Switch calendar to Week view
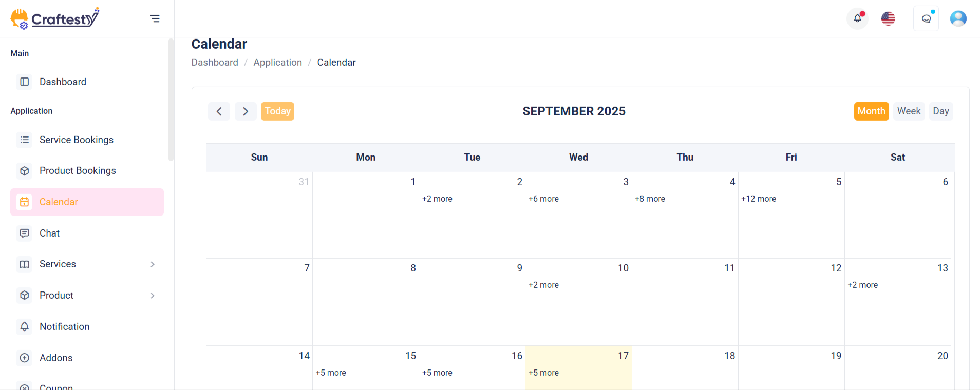The width and height of the screenshot is (980, 390). coord(909,111)
